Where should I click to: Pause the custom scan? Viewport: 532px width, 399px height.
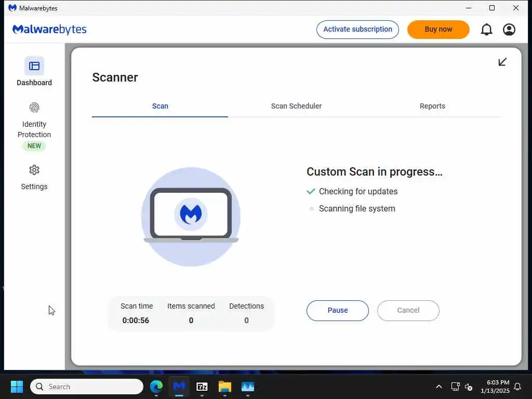tap(338, 311)
